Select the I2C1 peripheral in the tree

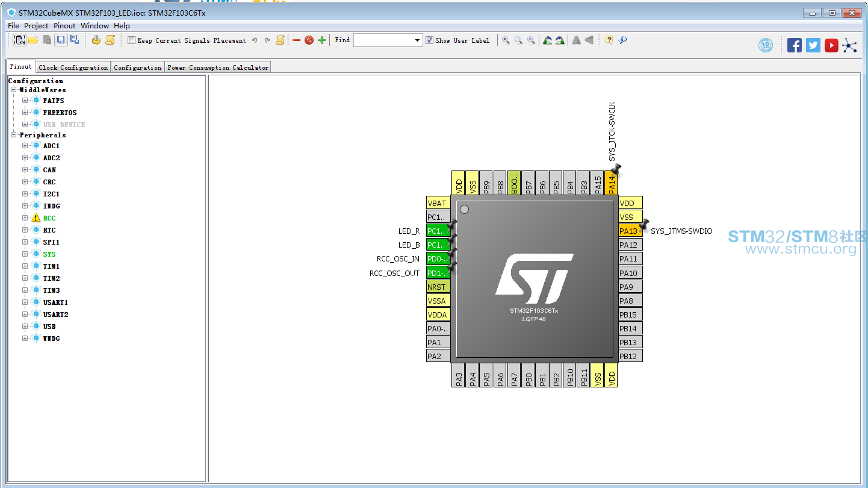pyautogui.click(x=51, y=194)
